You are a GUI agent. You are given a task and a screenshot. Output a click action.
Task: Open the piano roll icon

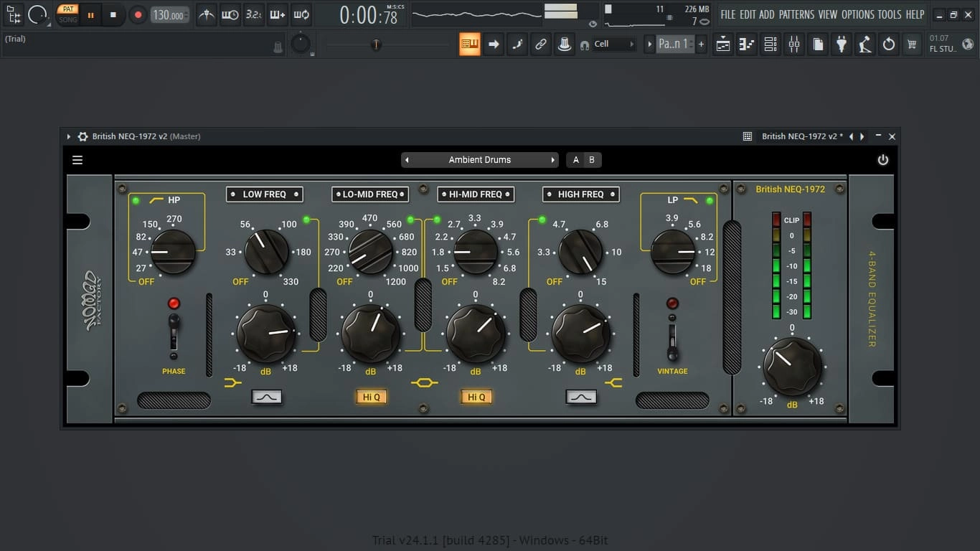pos(747,44)
